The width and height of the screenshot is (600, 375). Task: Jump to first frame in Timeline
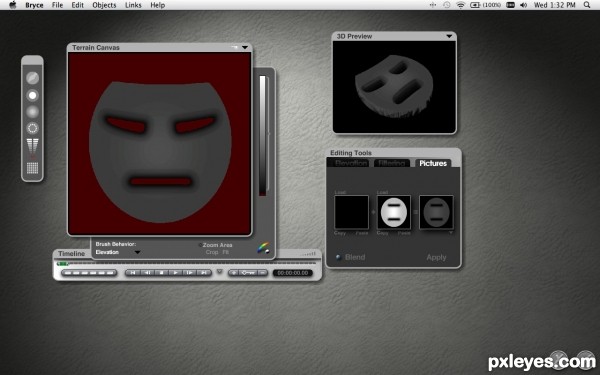tap(132, 273)
